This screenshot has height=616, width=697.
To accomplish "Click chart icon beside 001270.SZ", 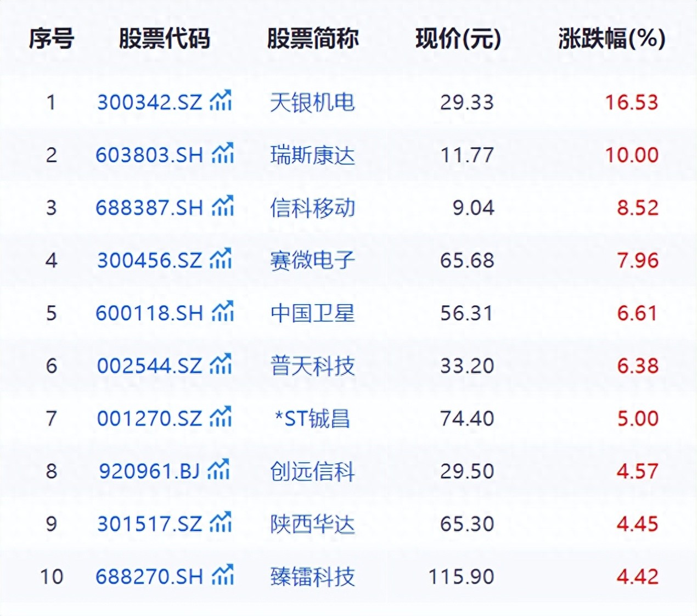I will click(x=221, y=417).
